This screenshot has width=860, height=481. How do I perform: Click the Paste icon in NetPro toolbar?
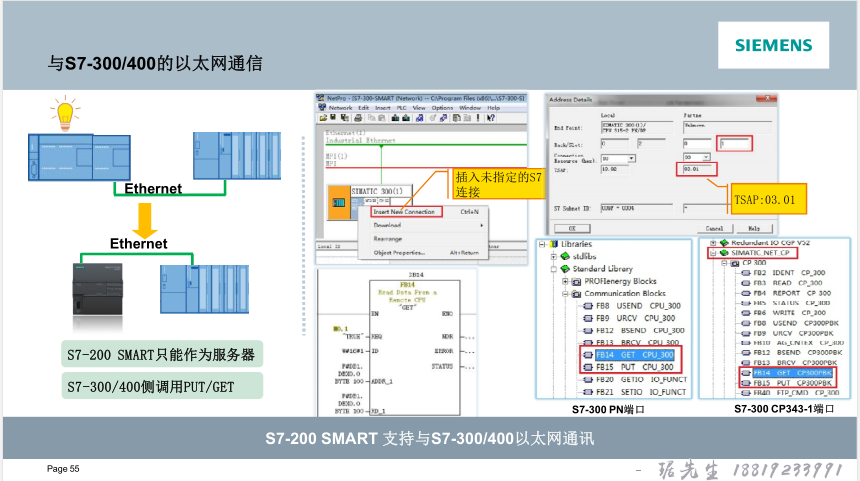click(x=382, y=118)
